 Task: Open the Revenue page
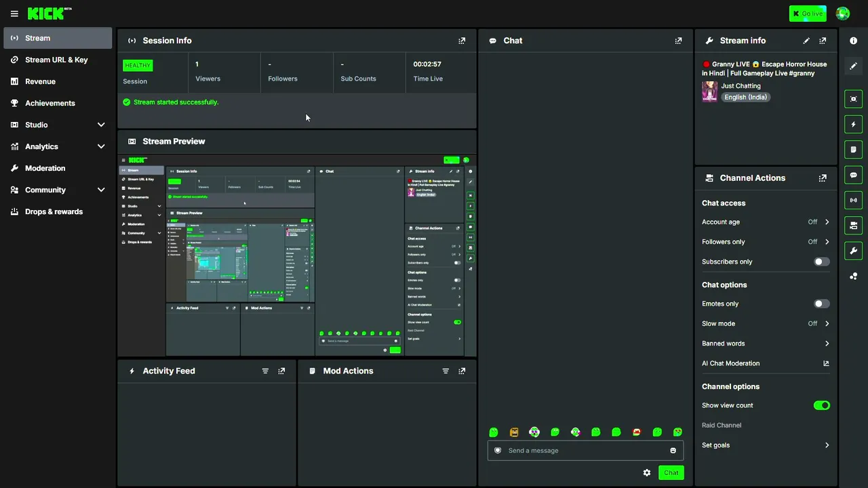tap(58, 81)
